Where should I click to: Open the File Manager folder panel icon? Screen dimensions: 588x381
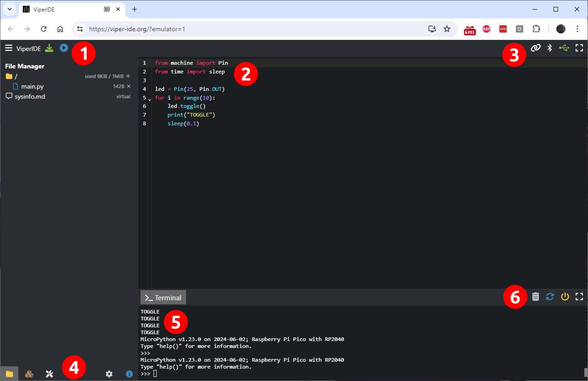click(9, 374)
